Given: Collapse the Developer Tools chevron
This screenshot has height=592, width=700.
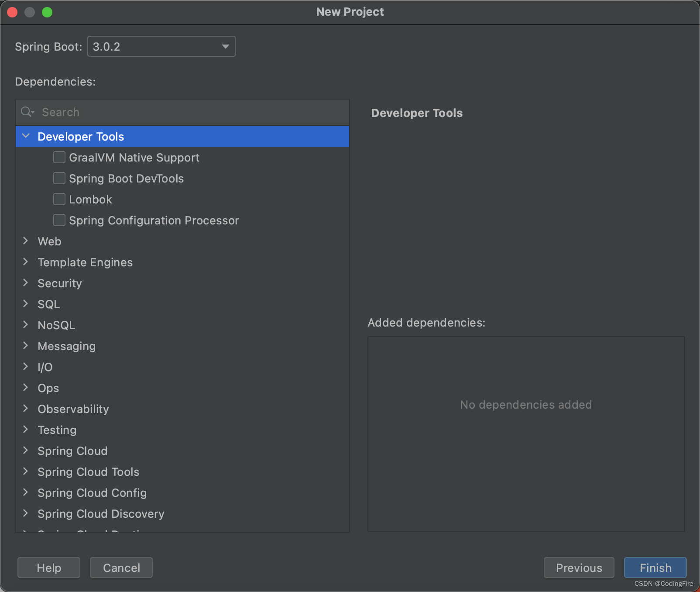Looking at the screenshot, I should [x=26, y=136].
